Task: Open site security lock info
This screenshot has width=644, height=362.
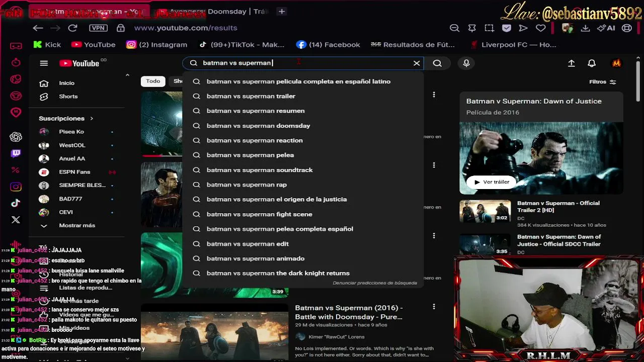Action: click(x=121, y=28)
